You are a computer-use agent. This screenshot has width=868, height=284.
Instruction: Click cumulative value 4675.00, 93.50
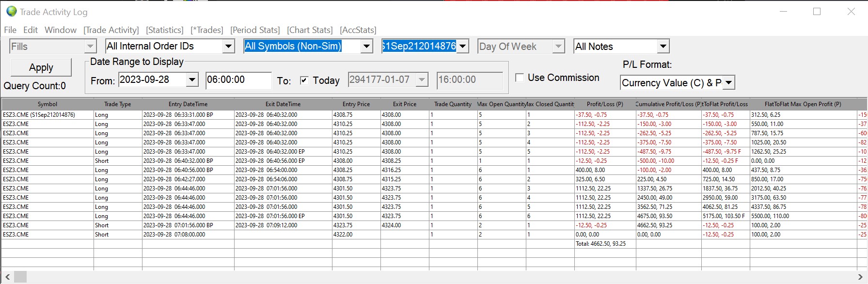click(669, 216)
